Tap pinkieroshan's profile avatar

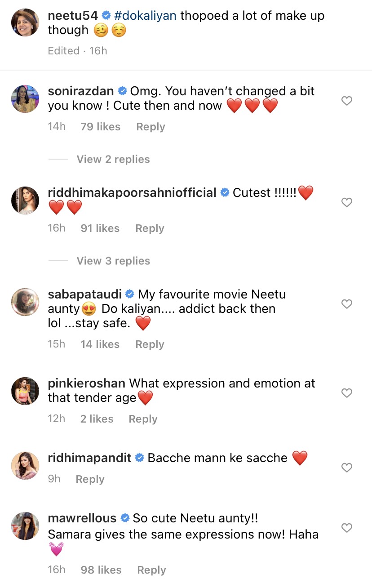[25, 390]
